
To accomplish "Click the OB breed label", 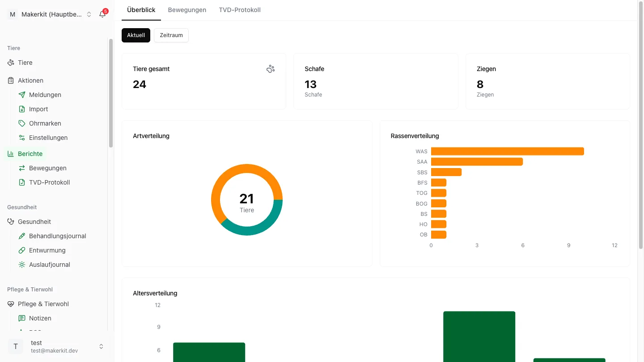I will (424, 235).
